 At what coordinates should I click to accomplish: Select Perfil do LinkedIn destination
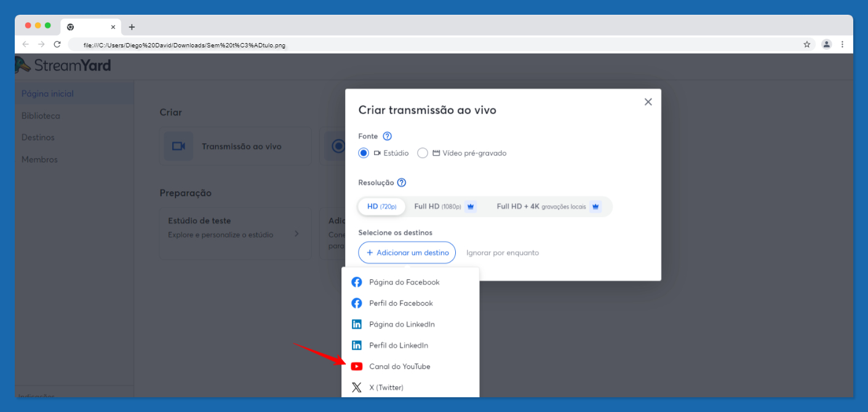(410, 346)
